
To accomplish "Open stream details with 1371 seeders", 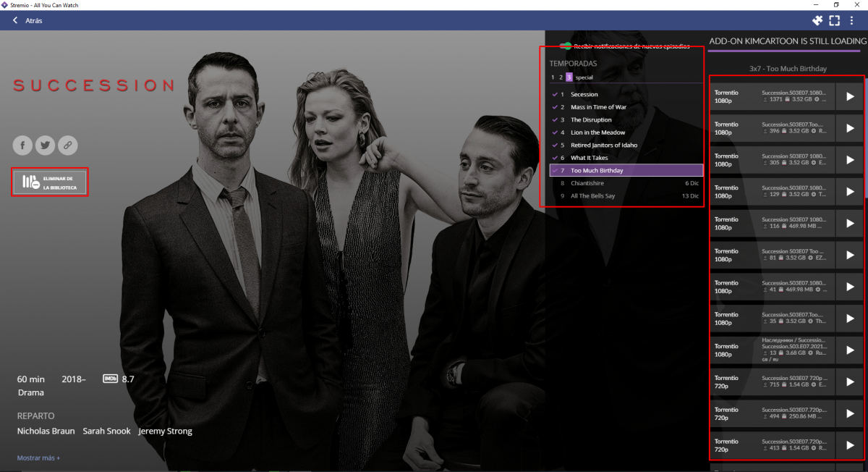I will (773, 96).
